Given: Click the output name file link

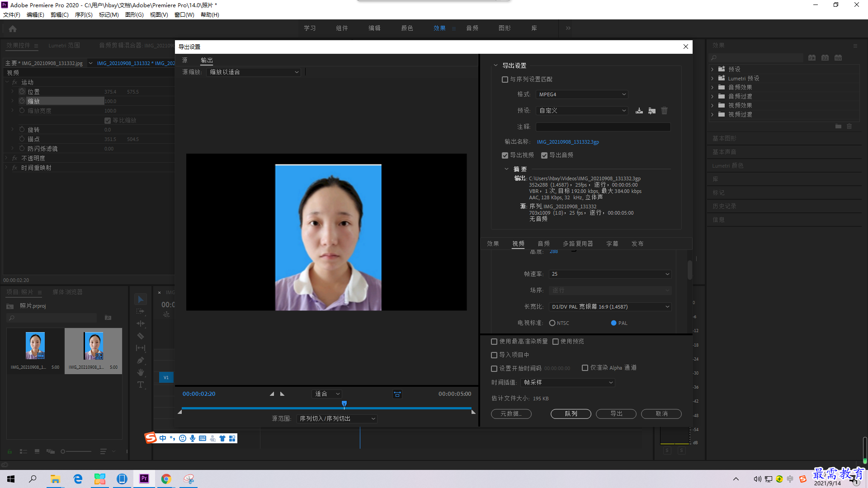Looking at the screenshot, I should pyautogui.click(x=568, y=142).
